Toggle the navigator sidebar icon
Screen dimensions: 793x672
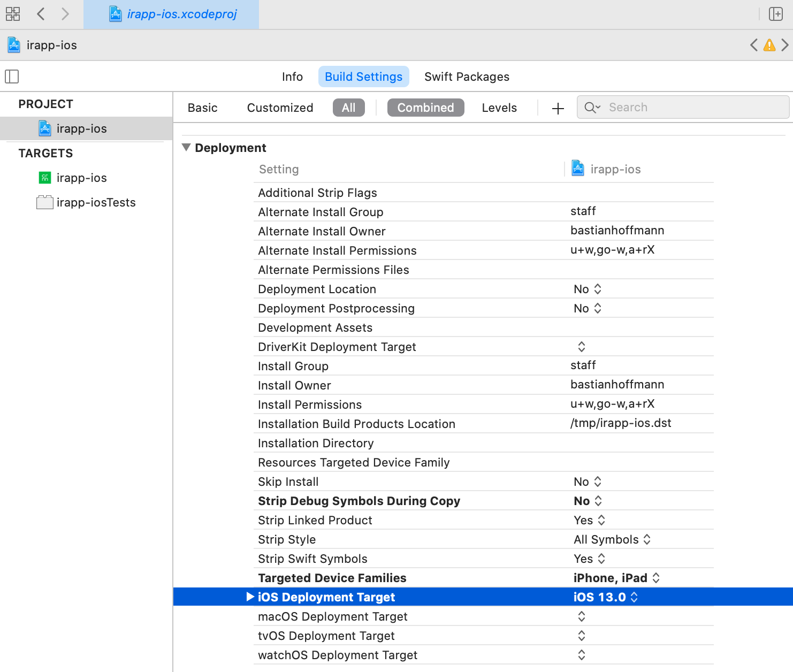coord(12,77)
